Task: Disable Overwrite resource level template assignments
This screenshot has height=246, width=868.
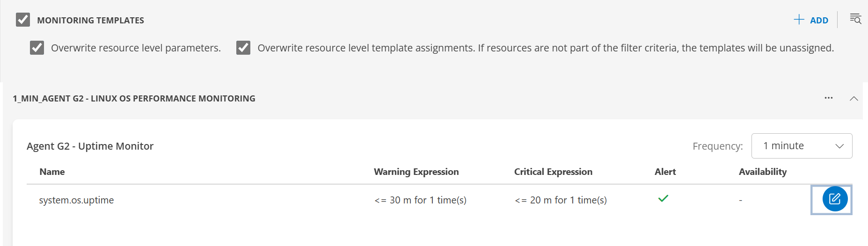Action: coord(243,48)
